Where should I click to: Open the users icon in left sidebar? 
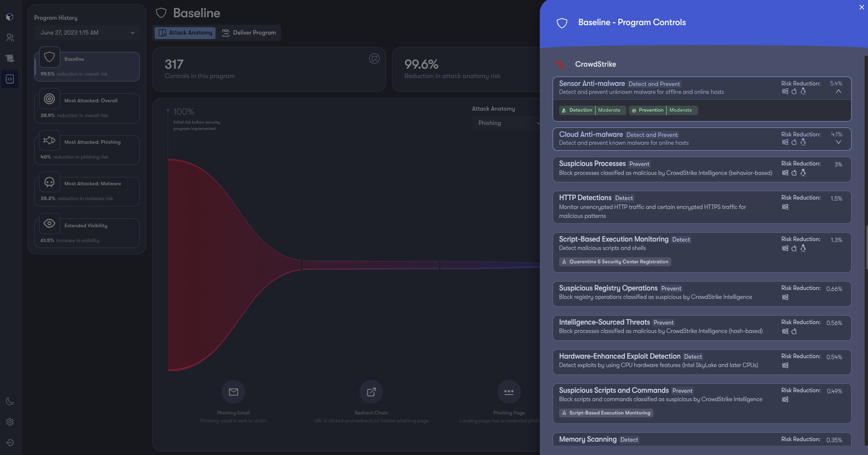pyautogui.click(x=9, y=38)
